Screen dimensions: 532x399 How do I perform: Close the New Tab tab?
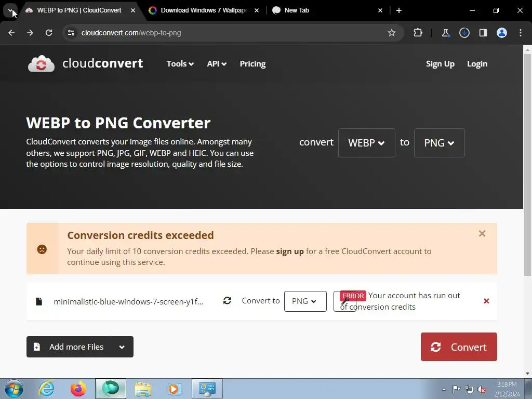coord(380,10)
